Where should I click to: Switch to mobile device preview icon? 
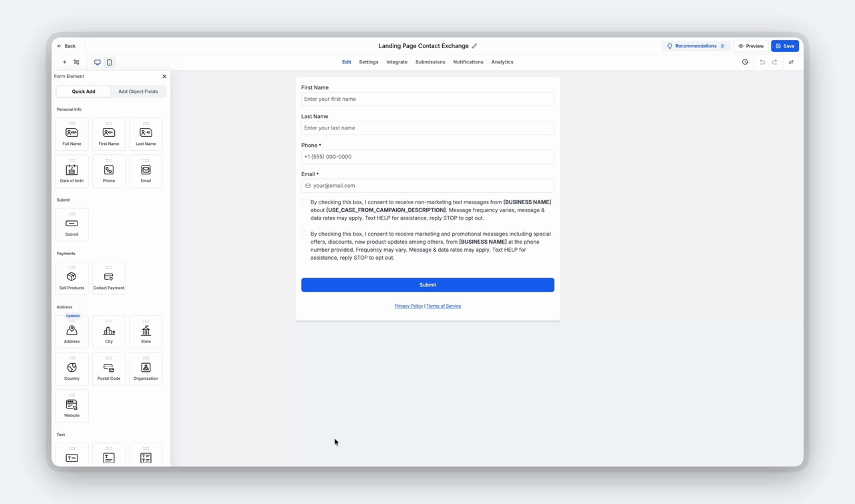point(110,62)
